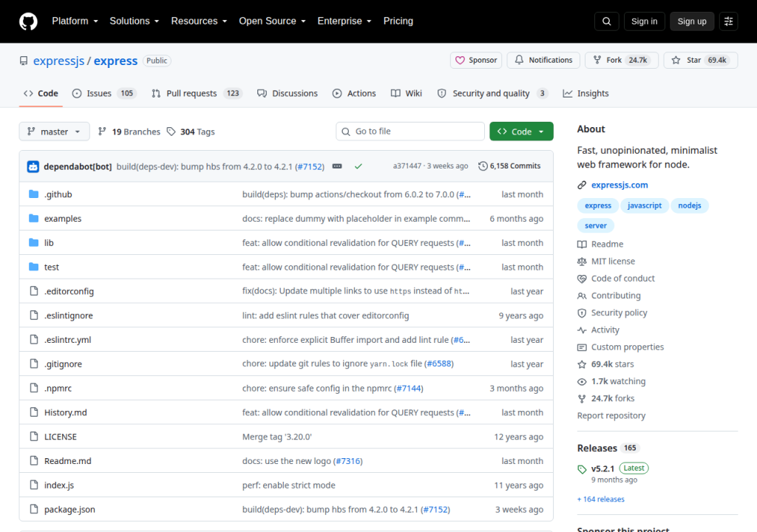Open the v5.2.1 release link
Image resolution: width=757 pixels, height=532 pixels.
coord(602,468)
